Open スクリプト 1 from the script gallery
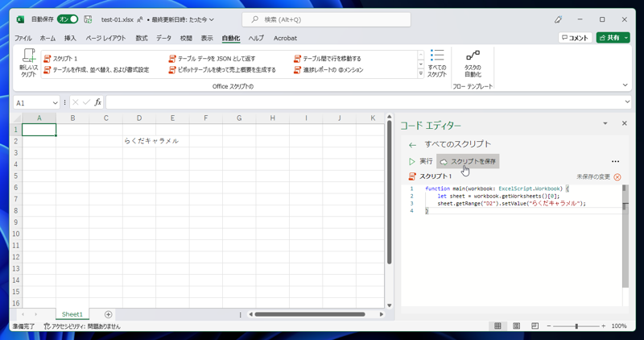 [x=61, y=59]
